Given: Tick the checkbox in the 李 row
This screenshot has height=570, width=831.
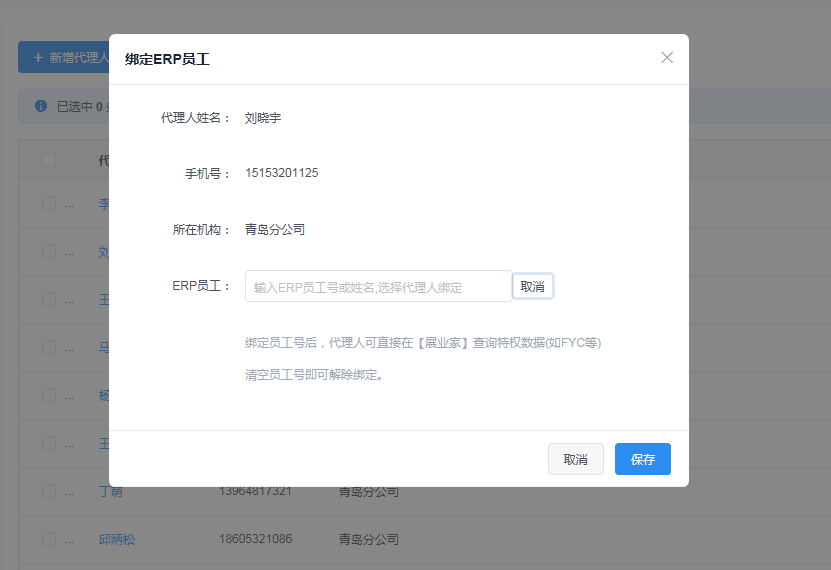Looking at the screenshot, I should (49, 203).
